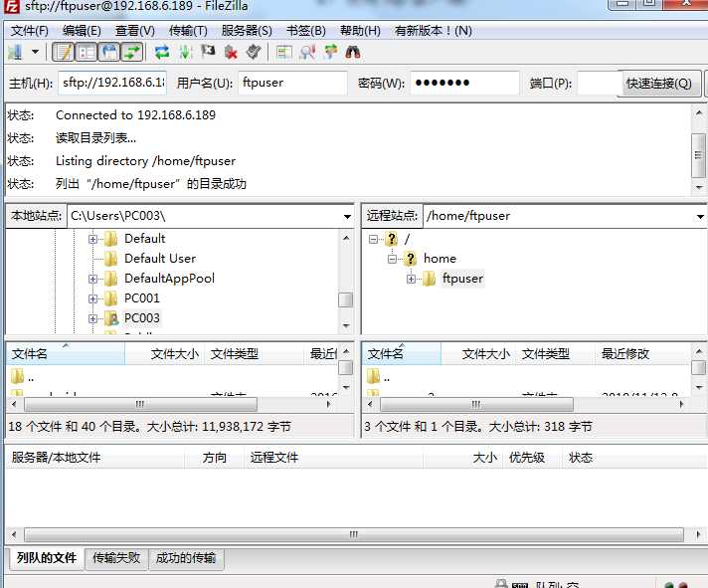Screen dimensions: 708x588
Task: Sort local files by 文件名 column
Action: click(x=66, y=353)
